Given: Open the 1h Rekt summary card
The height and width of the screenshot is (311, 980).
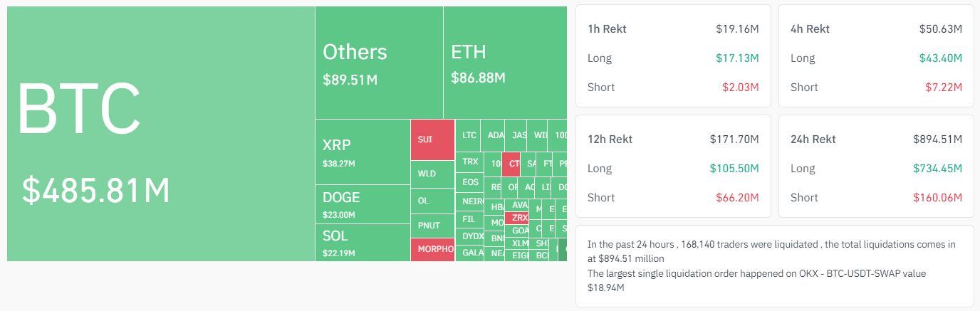Looking at the screenshot, I should coord(673,56).
